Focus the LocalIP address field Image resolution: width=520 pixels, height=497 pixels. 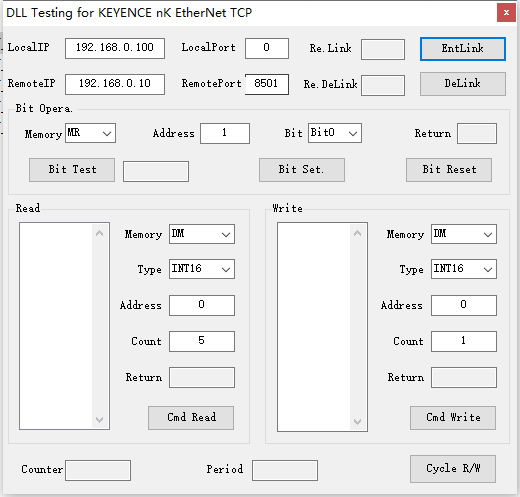click(115, 48)
